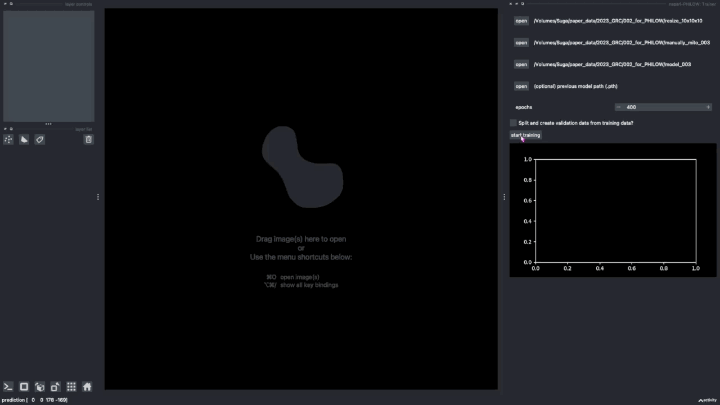720x405 pixels.
Task: Toggle 2D/3D view square icon
Action: 24,387
